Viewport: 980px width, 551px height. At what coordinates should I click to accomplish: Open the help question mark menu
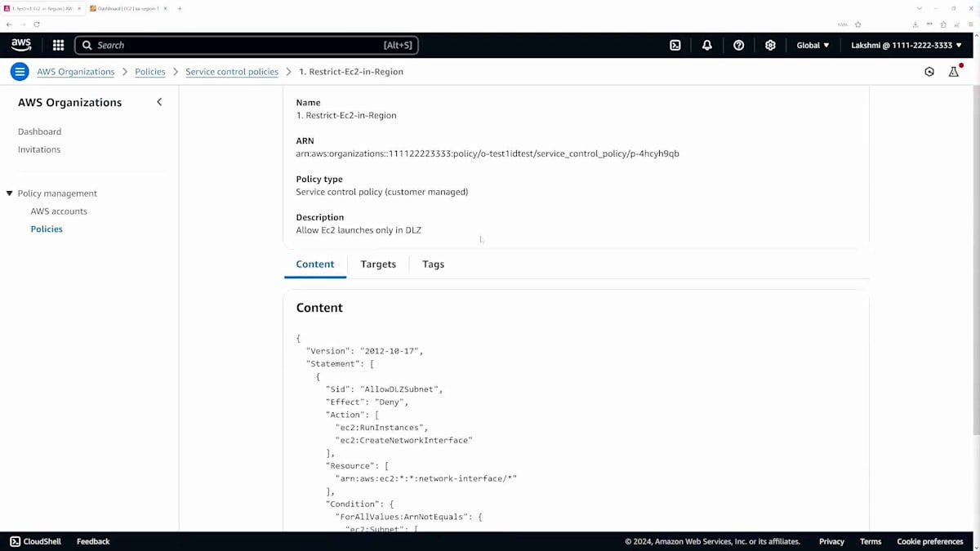pos(738,46)
